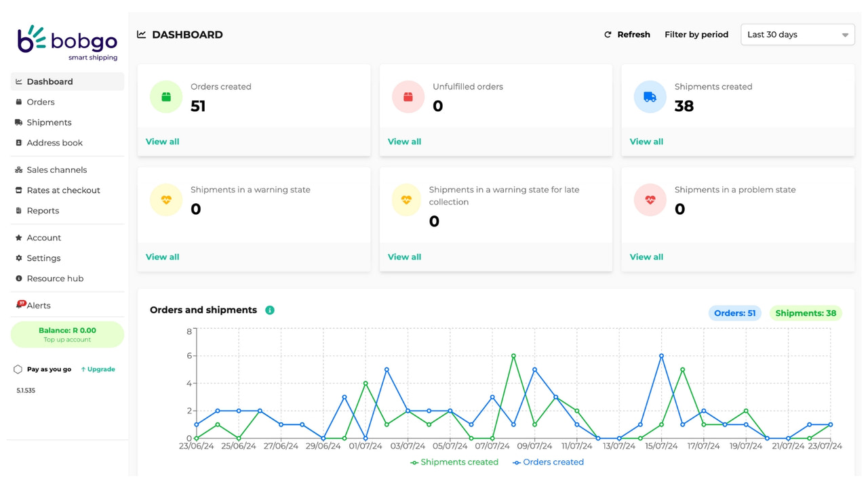Click the Upgrade link near Pay as you go
The height and width of the screenshot is (488, 868).
[98, 369]
